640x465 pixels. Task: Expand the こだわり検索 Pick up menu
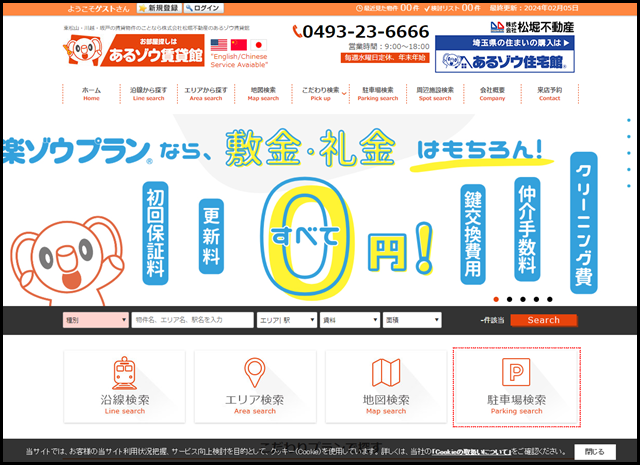321,93
